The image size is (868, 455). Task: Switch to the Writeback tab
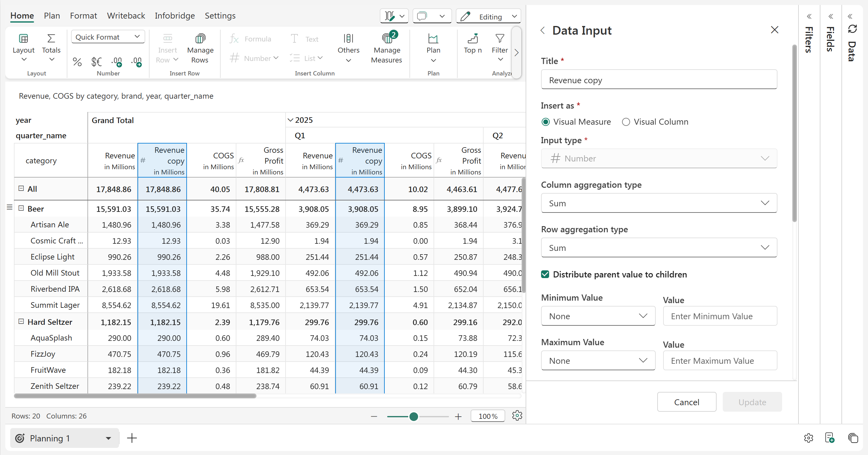(126, 15)
